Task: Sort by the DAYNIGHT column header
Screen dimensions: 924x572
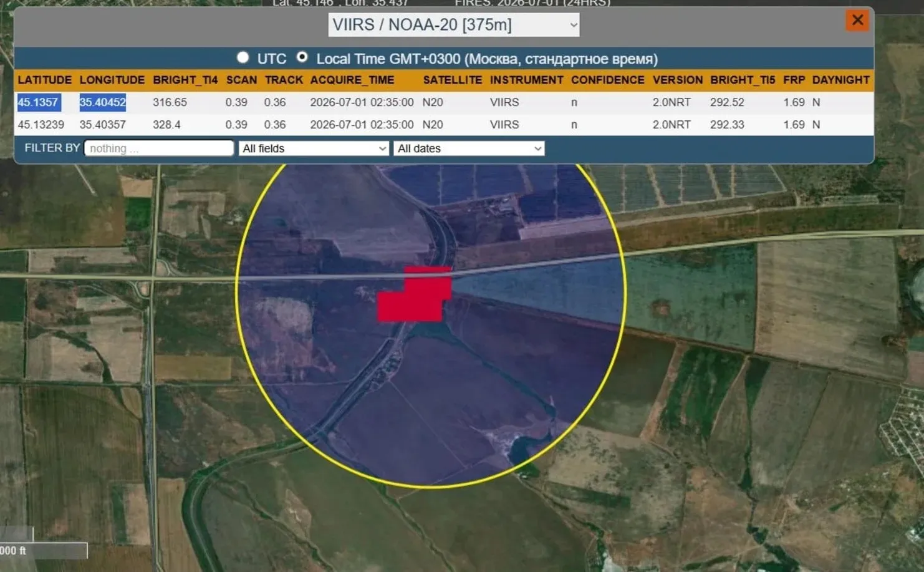Action: click(x=841, y=80)
